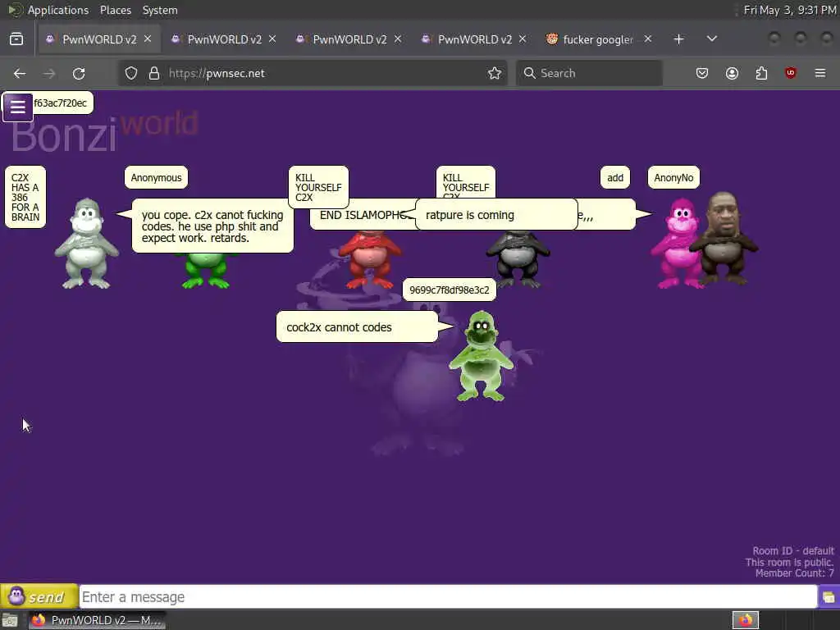Go back with the browser back arrow
Viewport: 840px width, 630px height.
pyautogui.click(x=20, y=73)
